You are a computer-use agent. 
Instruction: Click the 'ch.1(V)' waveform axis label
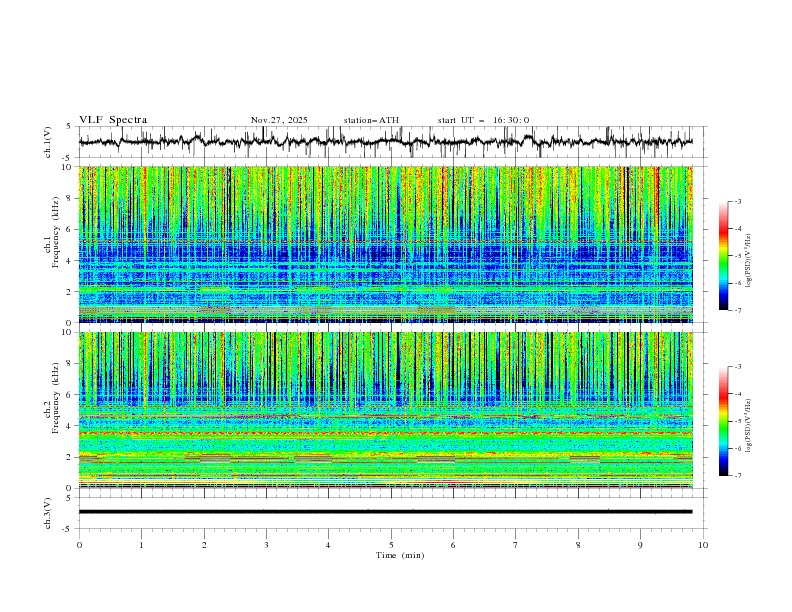[x=47, y=142]
